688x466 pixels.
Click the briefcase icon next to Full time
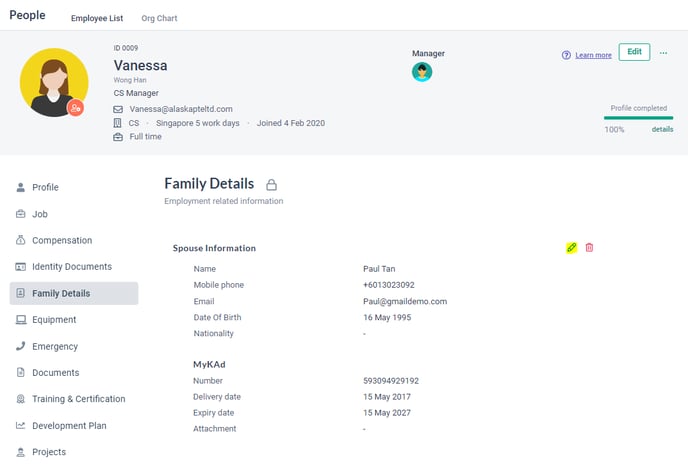point(118,137)
